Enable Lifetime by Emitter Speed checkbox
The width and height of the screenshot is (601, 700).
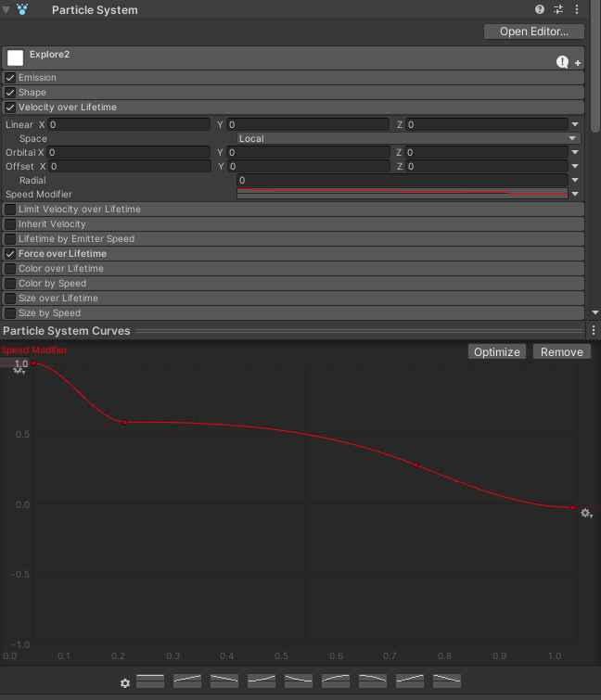click(x=10, y=239)
